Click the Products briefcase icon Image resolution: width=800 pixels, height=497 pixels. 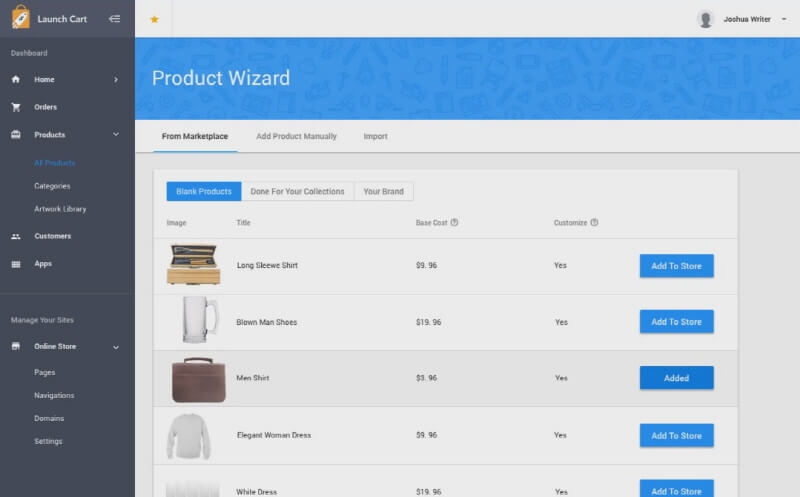pyautogui.click(x=16, y=135)
